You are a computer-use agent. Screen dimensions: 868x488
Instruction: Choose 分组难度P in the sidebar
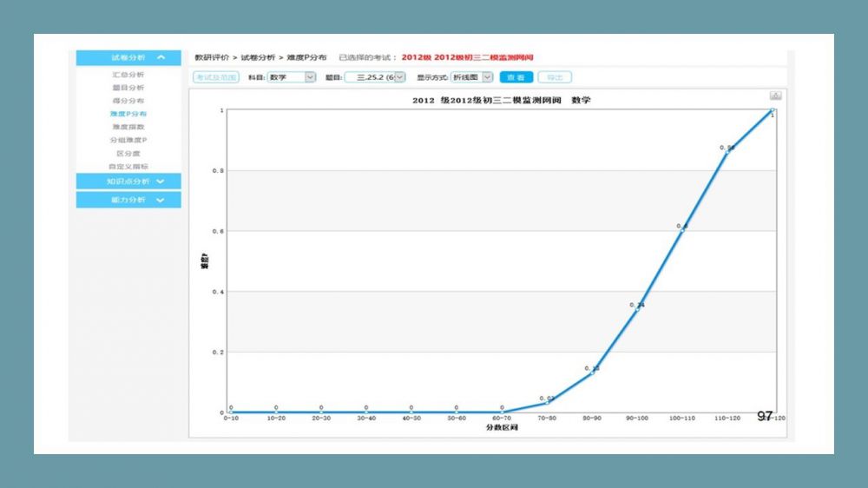coord(128,140)
